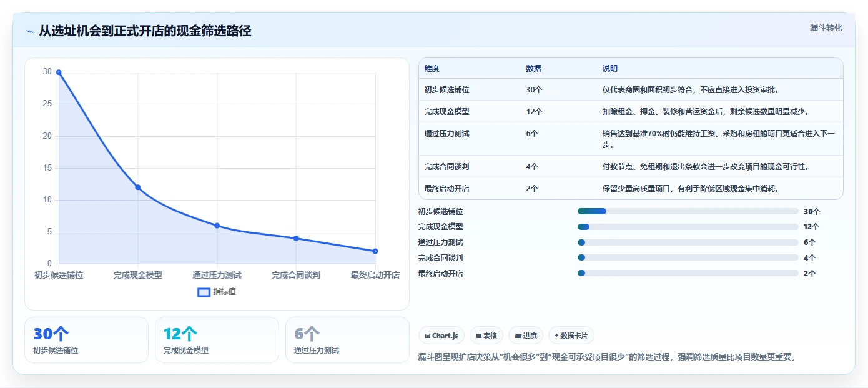The image size is (868, 388).
Task: Click the y-axis tick label 15
Action: coord(47,168)
